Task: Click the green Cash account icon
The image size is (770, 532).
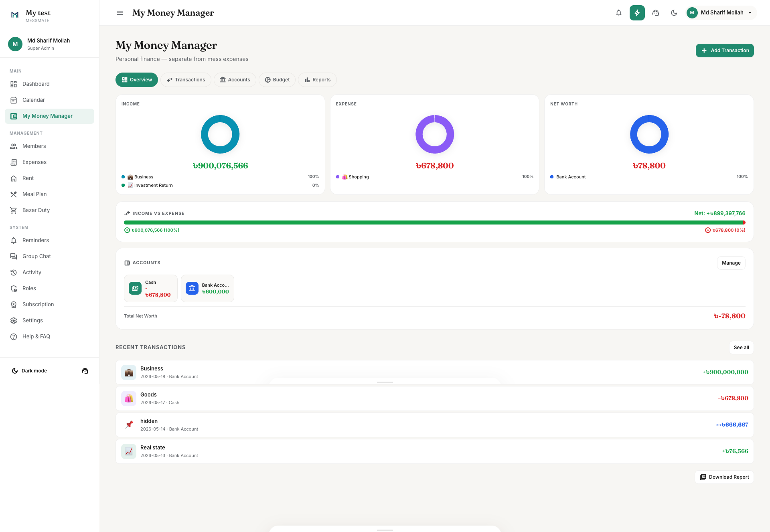Action: (x=135, y=288)
